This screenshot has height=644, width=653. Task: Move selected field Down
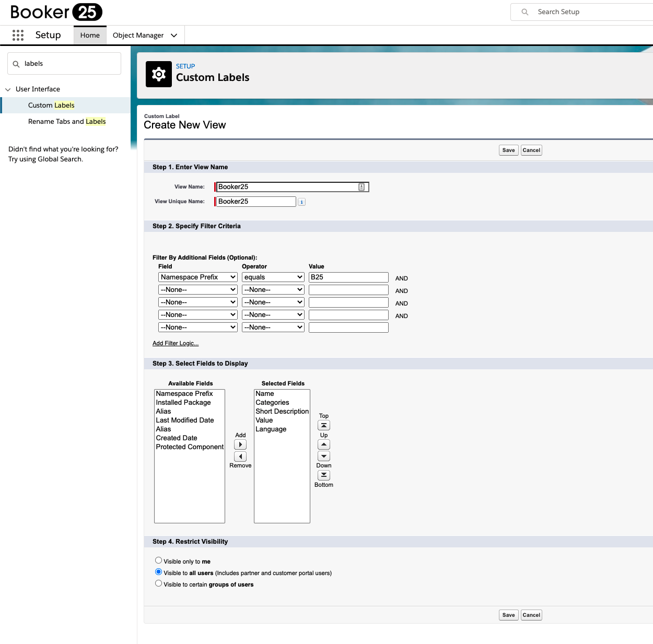pyautogui.click(x=324, y=456)
